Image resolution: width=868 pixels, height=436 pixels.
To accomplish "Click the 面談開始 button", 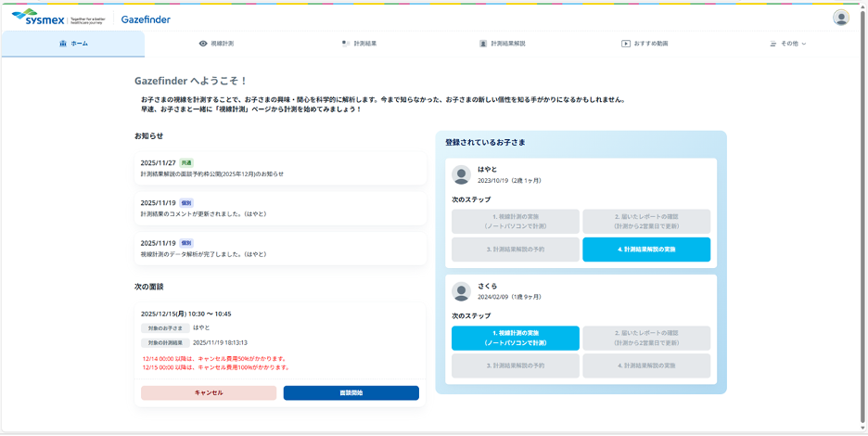I will [x=351, y=392].
